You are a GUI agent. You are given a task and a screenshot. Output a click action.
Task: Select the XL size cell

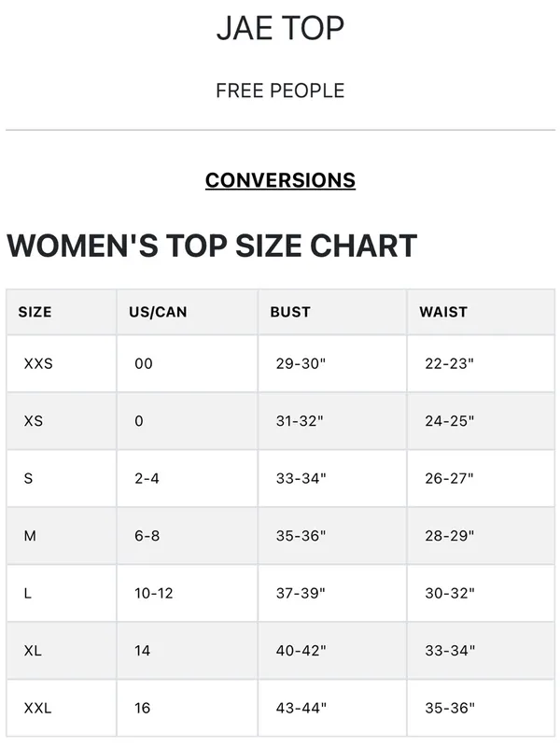[x=33, y=651]
